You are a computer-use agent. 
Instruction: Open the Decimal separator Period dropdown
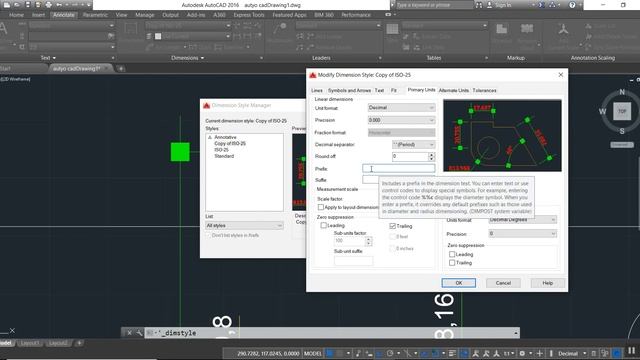[413, 144]
